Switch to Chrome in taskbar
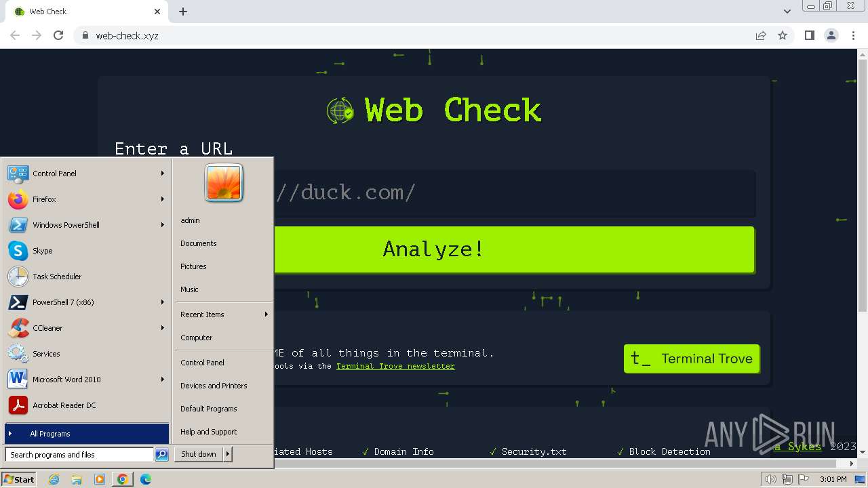 click(x=123, y=479)
